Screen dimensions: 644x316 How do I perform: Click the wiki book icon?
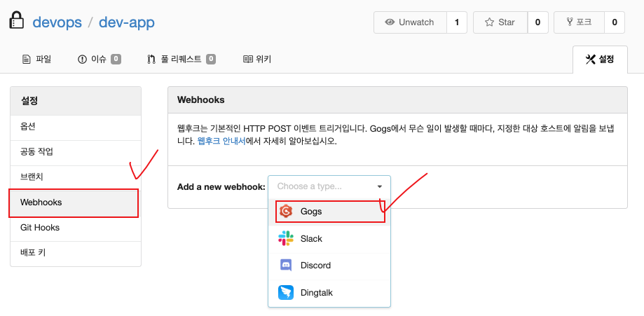click(247, 59)
